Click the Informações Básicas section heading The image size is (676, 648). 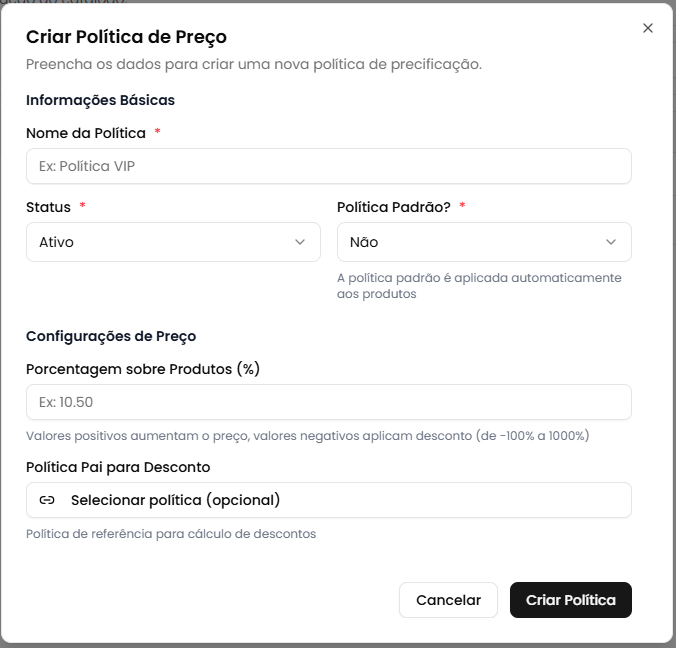(100, 100)
